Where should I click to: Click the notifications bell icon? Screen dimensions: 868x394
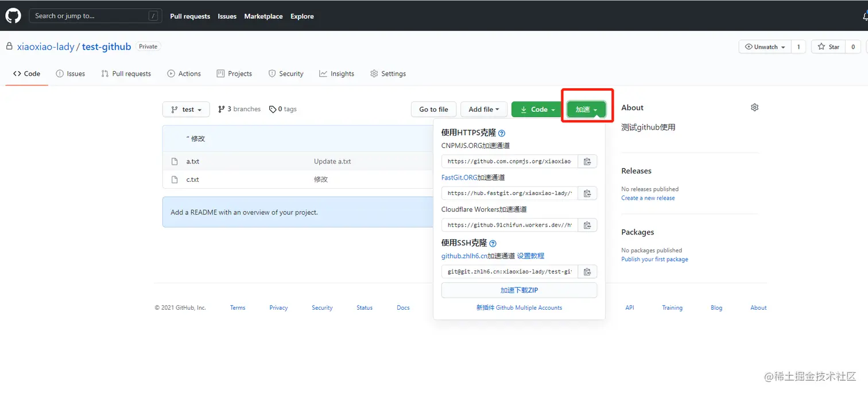pos(865,16)
